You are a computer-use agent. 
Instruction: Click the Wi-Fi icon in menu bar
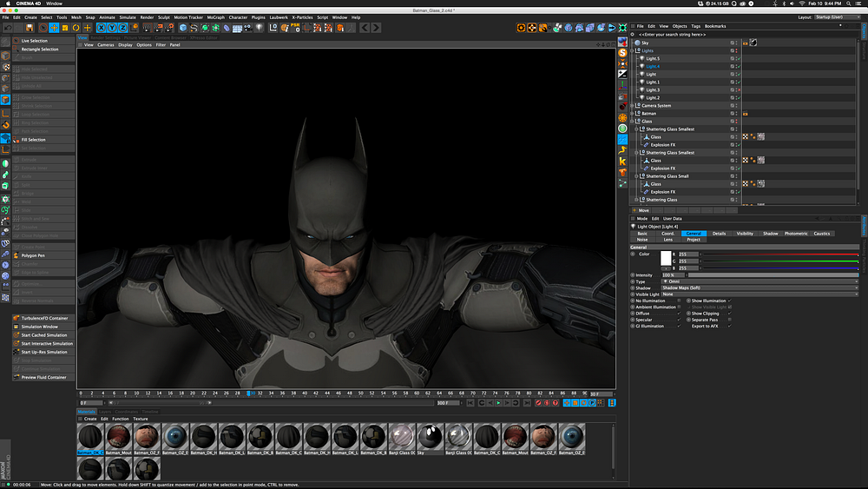click(x=802, y=3)
